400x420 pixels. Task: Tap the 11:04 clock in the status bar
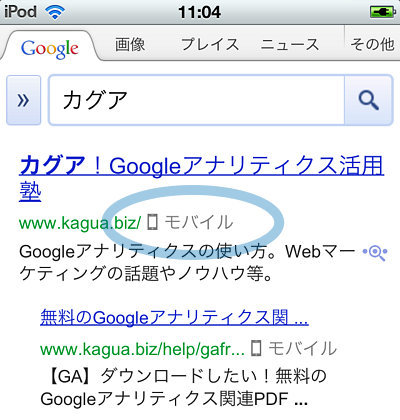pos(199,12)
